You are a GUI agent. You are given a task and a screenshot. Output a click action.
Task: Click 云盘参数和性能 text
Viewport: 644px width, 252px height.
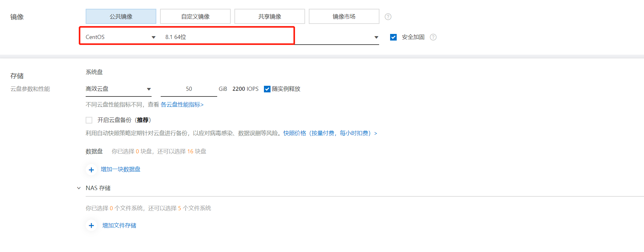point(30,89)
